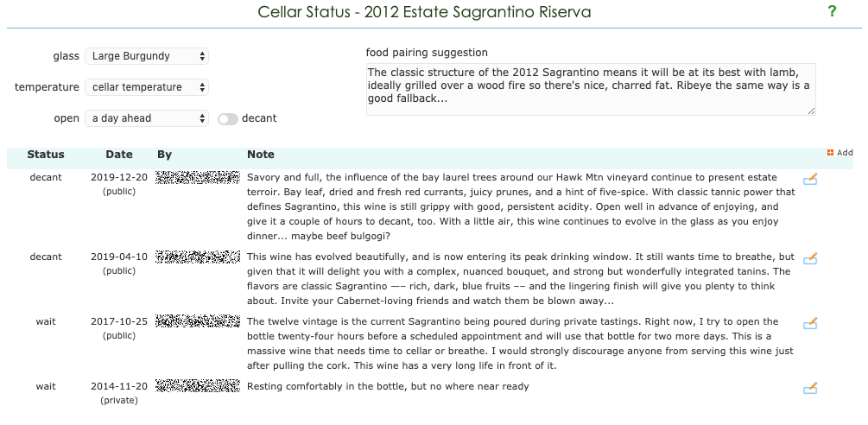Select the 2019-12-20 date entry
This screenshot has width=868, height=425.
pos(119,177)
